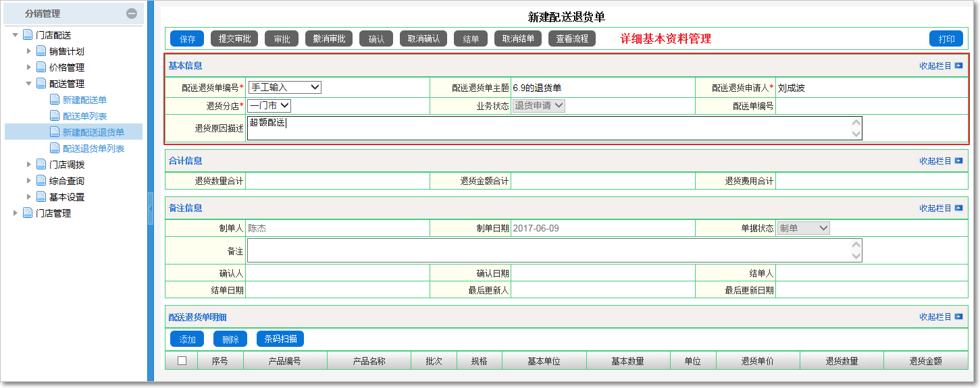Click the 基本设置 document icon

41,197
